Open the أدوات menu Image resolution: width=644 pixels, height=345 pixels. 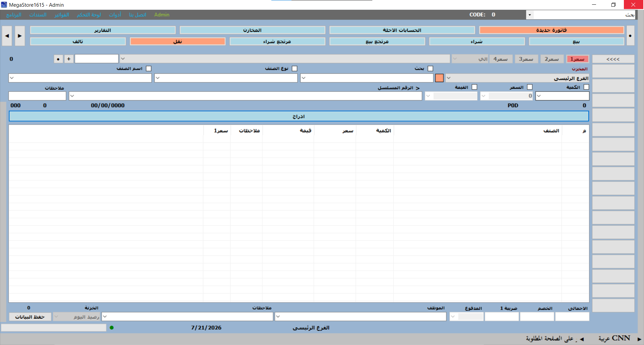(x=115, y=15)
